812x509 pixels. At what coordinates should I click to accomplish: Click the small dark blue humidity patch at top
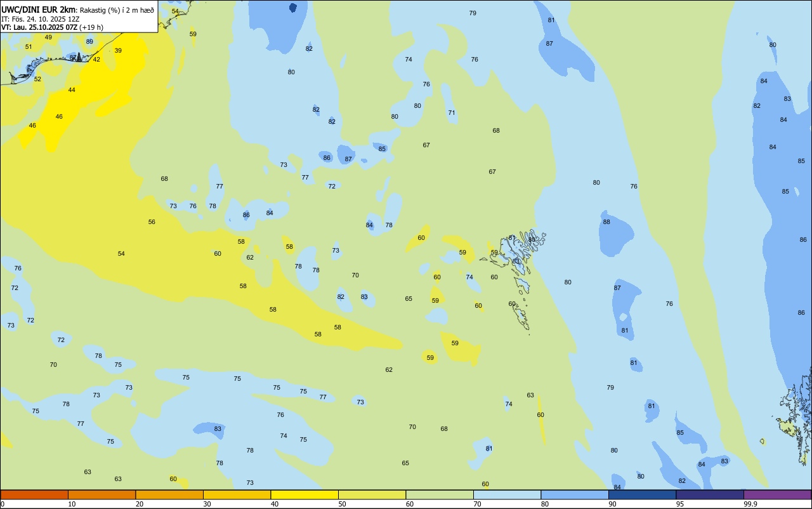click(x=292, y=8)
